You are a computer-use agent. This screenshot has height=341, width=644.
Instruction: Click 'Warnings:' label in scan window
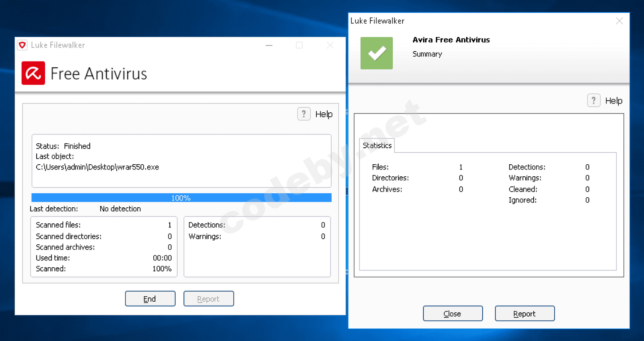pos(205,236)
